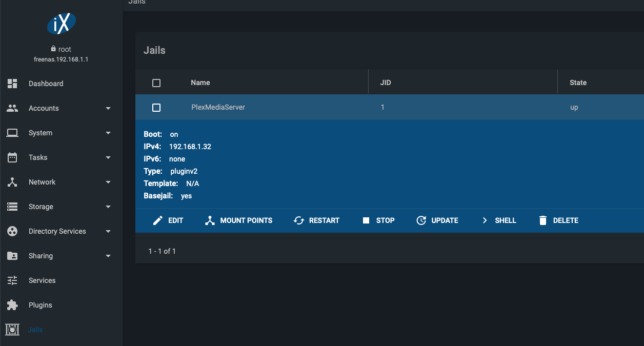644x346 pixels.
Task: Click the Services sliders icon
Action: pos(12,280)
